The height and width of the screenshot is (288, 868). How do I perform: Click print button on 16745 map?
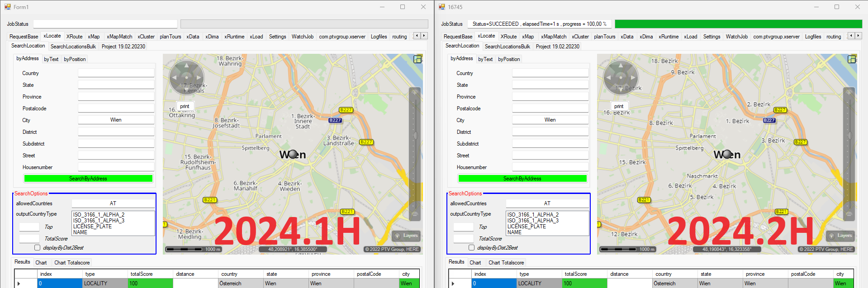(x=619, y=106)
